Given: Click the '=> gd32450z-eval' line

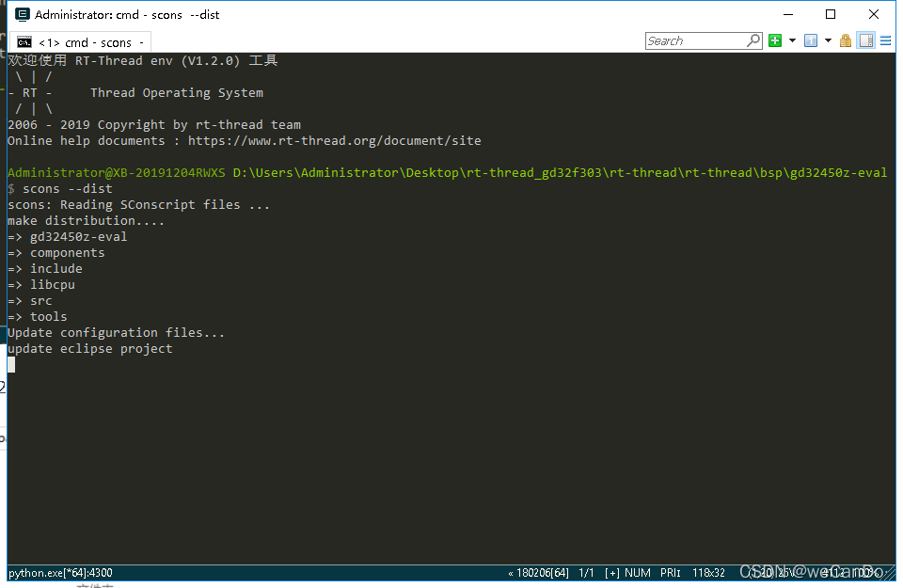Looking at the screenshot, I should point(68,237).
